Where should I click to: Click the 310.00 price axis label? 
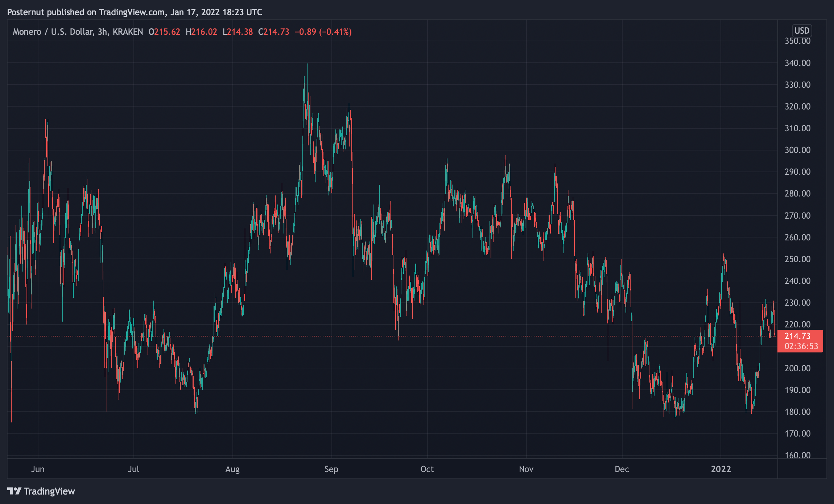(x=798, y=128)
